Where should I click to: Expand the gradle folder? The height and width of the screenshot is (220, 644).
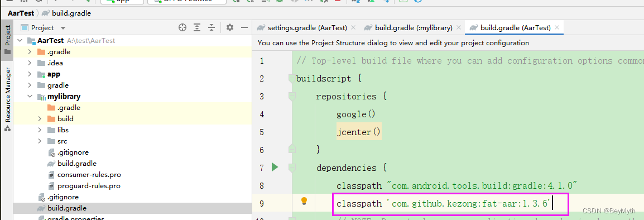pyautogui.click(x=30, y=85)
